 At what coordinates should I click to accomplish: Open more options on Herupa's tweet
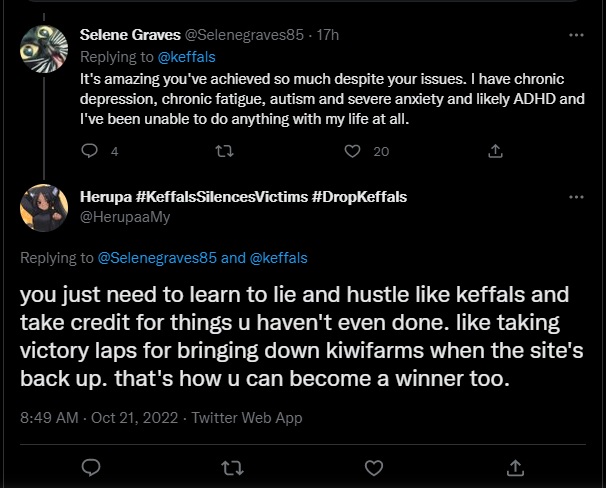576,197
